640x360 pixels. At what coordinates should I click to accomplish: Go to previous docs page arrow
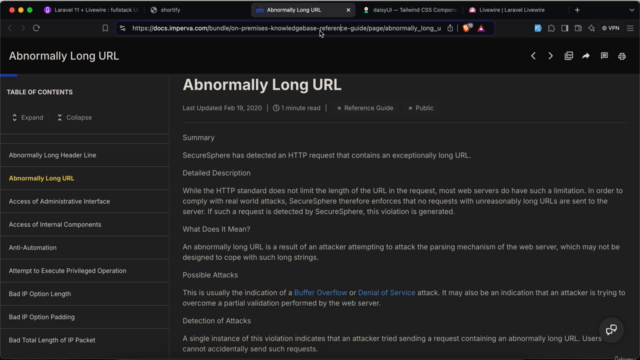tap(533, 56)
